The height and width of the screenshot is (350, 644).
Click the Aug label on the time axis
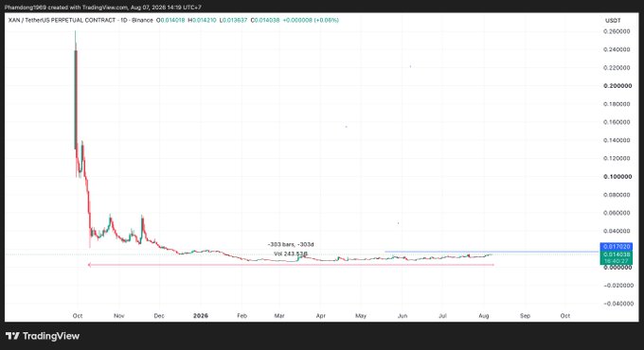tap(484, 316)
